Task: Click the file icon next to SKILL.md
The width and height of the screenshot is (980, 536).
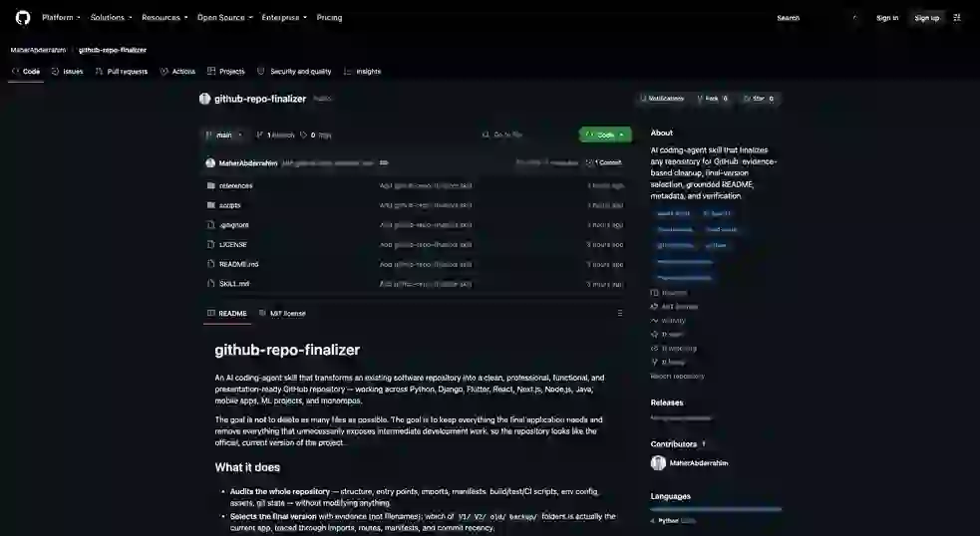Action: pos(210,284)
